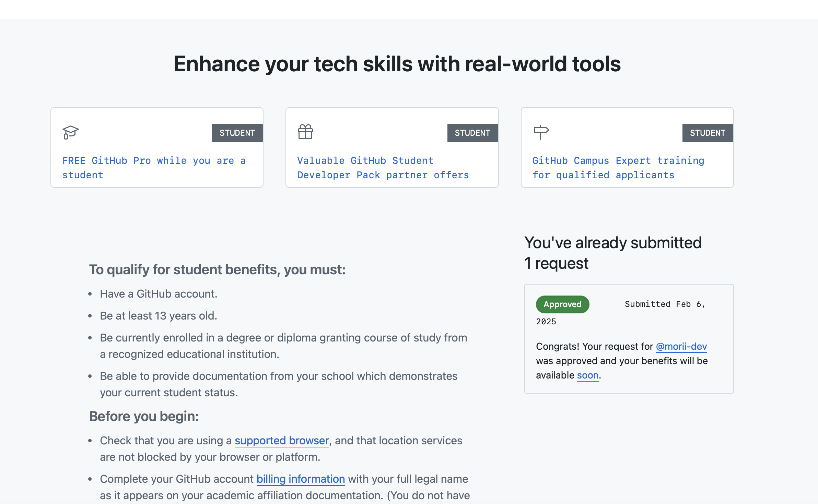Click the approved request card body text

pos(621,361)
